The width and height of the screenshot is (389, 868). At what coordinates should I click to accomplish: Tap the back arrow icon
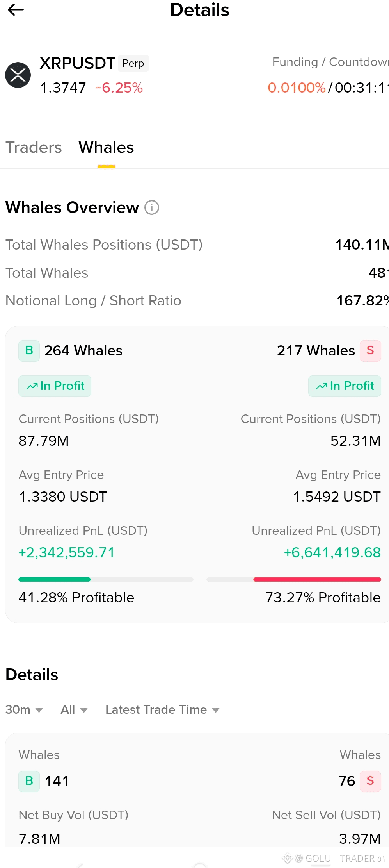(16, 10)
